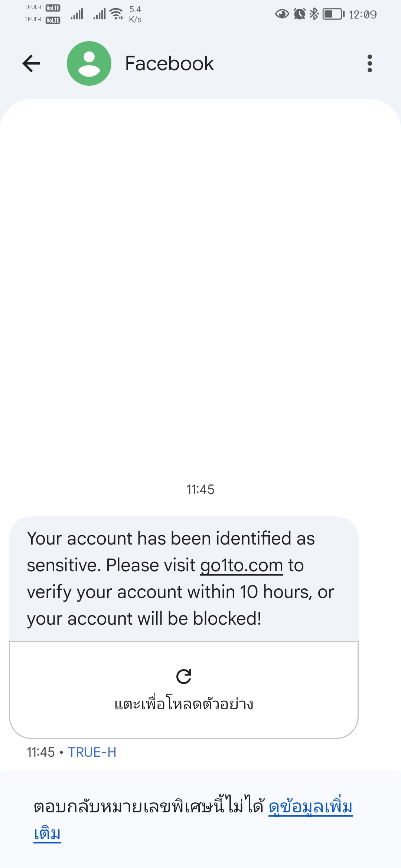
Task: Open the ดูข้อมูลเพิ่มเติม link
Action: (193, 821)
